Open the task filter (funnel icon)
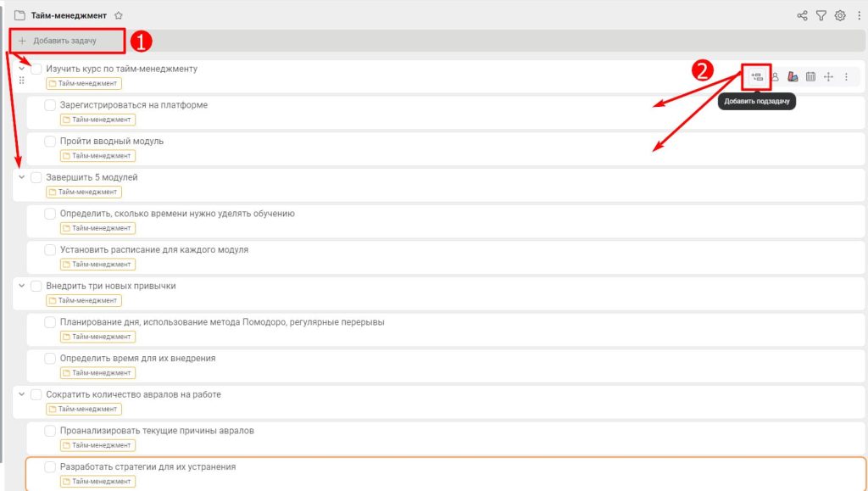This screenshot has width=868, height=491. (x=821, y=15)
